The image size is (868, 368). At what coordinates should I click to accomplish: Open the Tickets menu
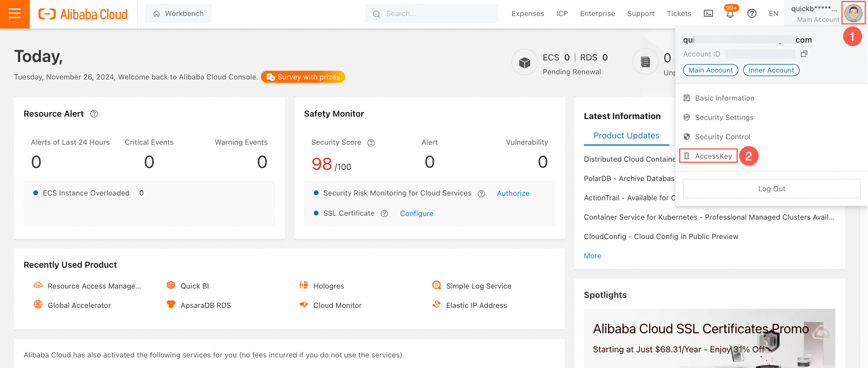pos(679,14)
